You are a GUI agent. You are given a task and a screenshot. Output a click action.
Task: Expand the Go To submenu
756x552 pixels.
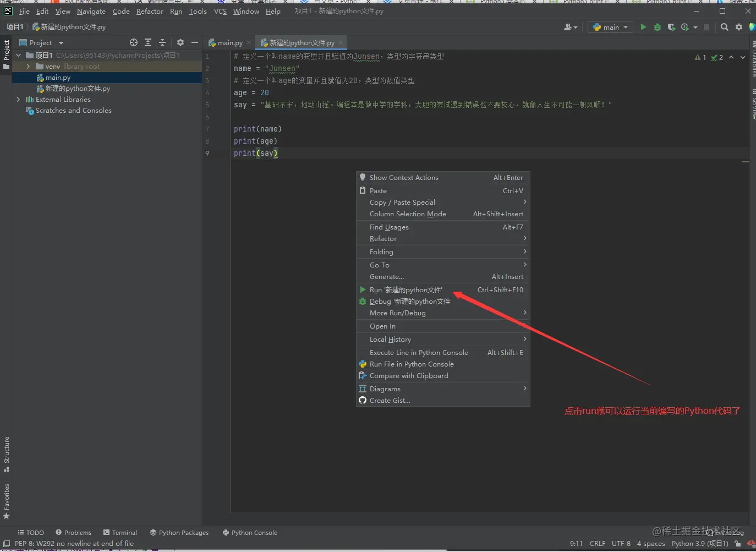tap(443, 265)
